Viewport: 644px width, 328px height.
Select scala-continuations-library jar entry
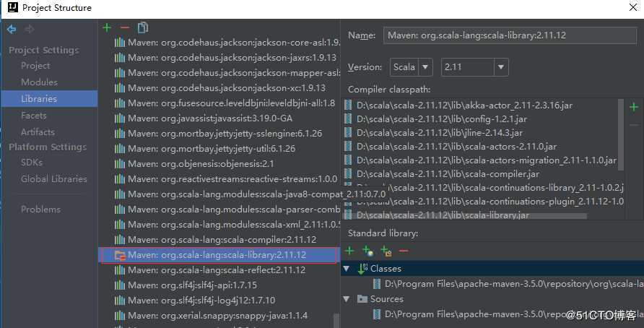click(x=505, y=188)
